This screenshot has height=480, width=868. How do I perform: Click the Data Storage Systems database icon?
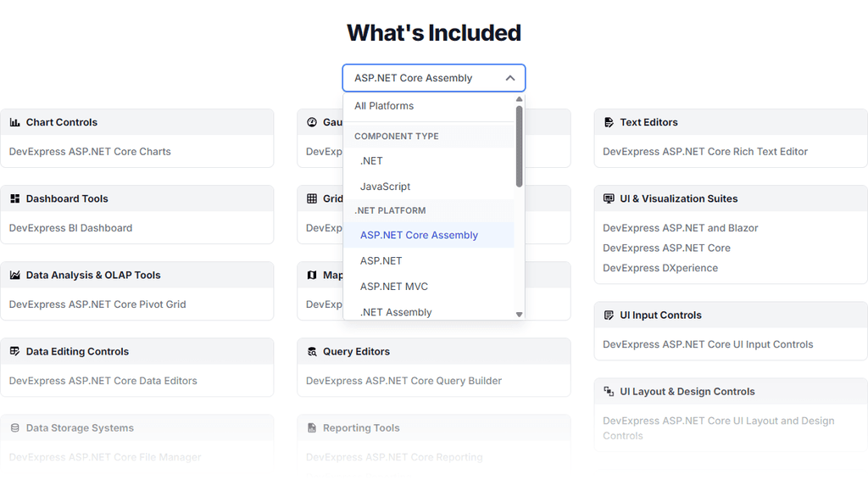[x=15, y=428]
